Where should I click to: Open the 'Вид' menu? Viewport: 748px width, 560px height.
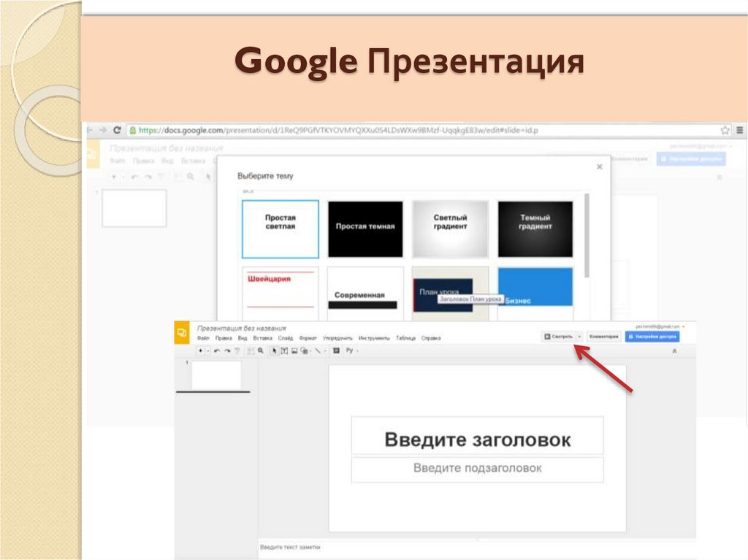243,338
